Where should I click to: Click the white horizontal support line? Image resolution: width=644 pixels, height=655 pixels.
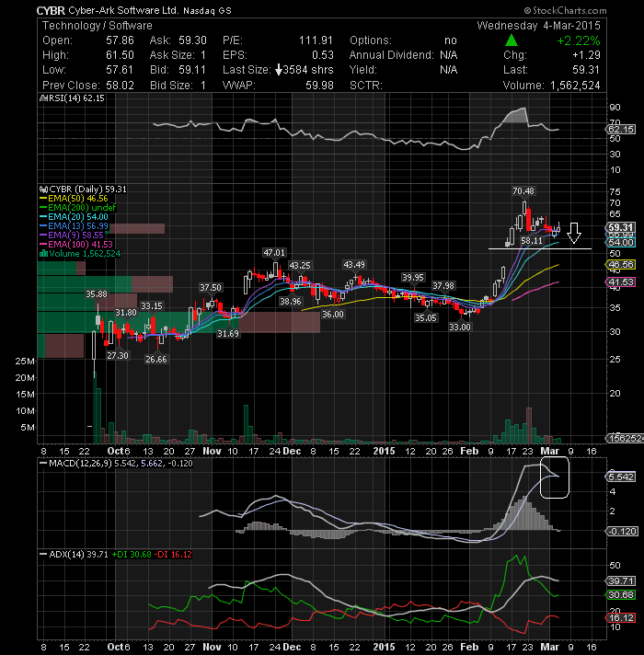(x=540, y=249)
